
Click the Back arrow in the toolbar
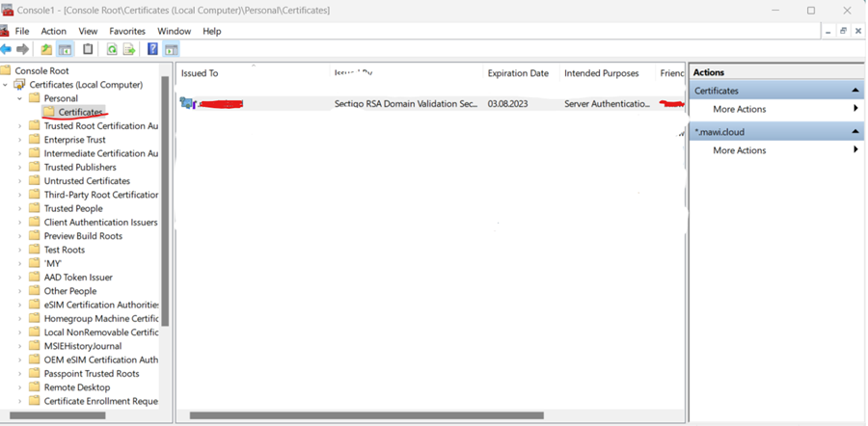pos(7,49)
